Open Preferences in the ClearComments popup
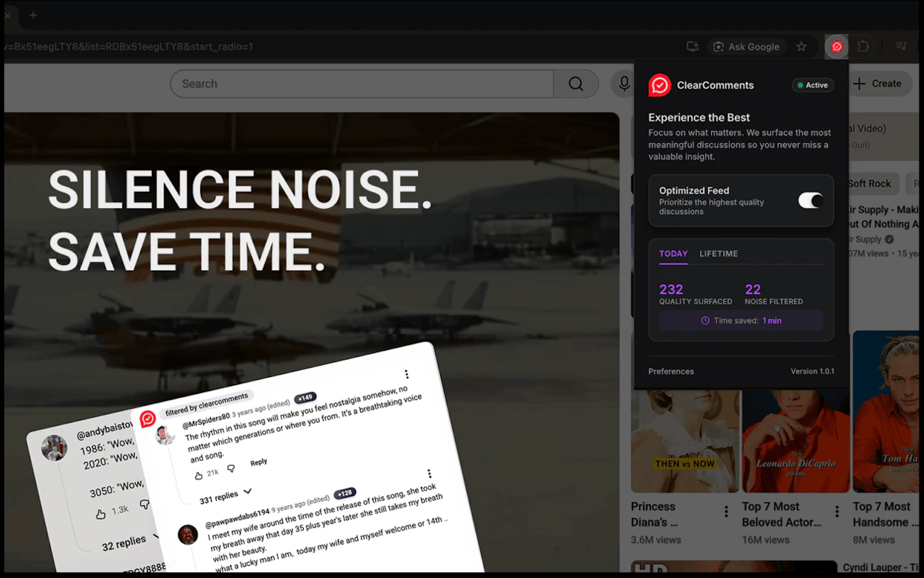Image resolution: width=924 pixels, height=578 pixels. point(671,372)
